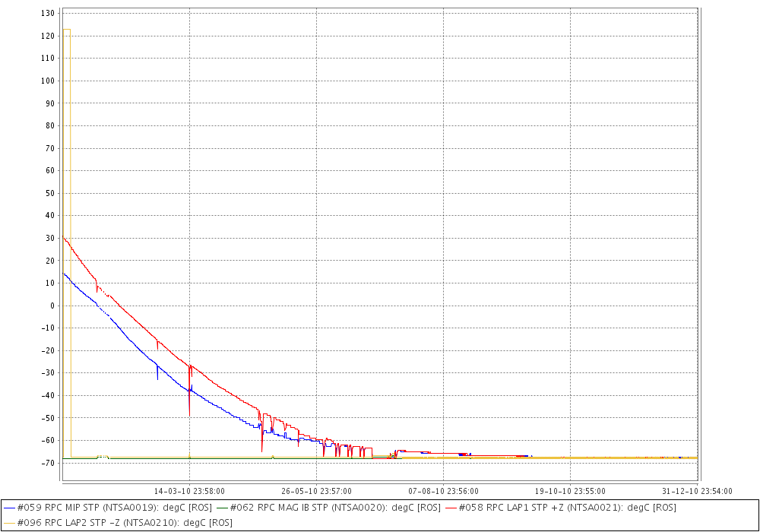Viewport: 760px width, 532px height.
Task: Click legend entry #096 RPC LAP2 STP -Z
Action: [x=118, y=522]
